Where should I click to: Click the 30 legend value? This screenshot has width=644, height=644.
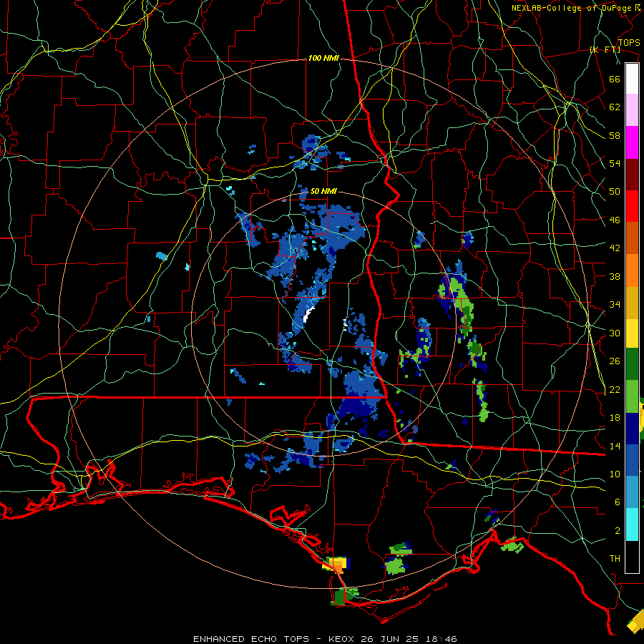[x=615, y=333]
